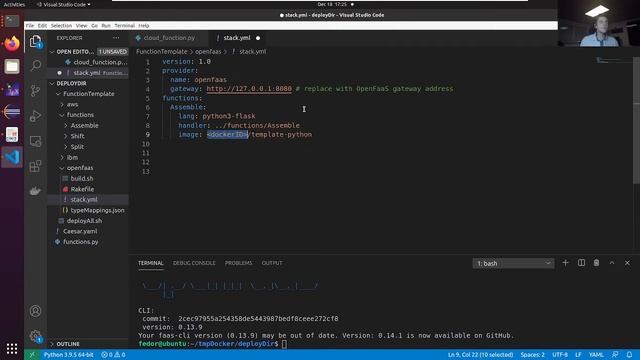
Task: Click the Python 3.9.5 64-bit interpreter selector
Action: (68, 355)
